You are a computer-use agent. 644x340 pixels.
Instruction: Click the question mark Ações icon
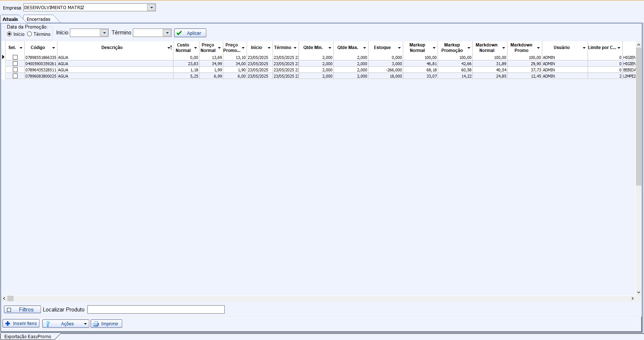click(x=48, y=324)
